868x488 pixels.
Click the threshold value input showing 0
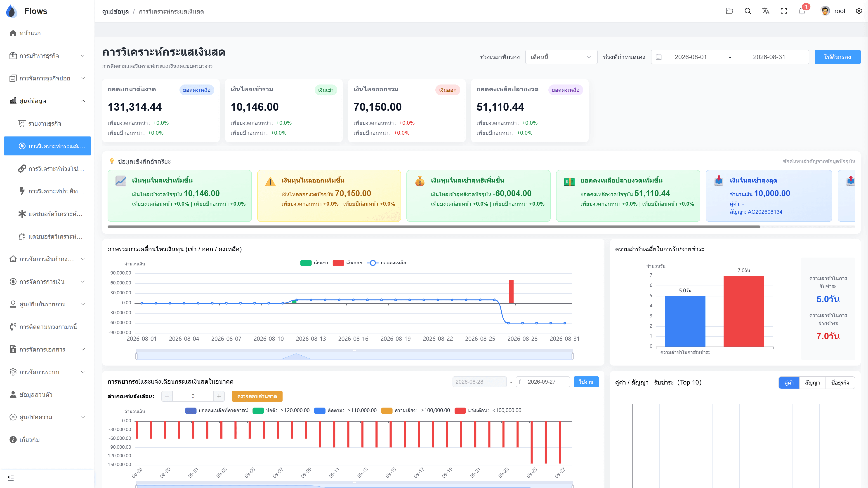click(193, 396)
